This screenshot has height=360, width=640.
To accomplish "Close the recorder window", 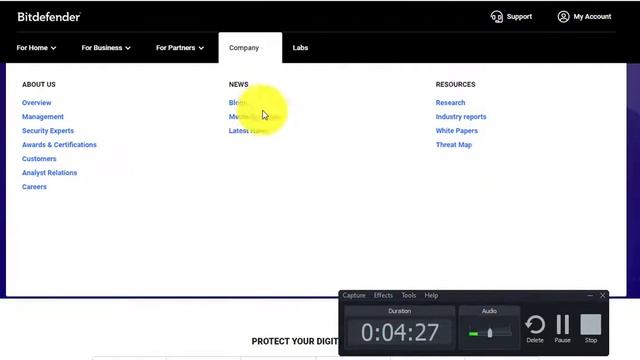I will coord(602,295).
